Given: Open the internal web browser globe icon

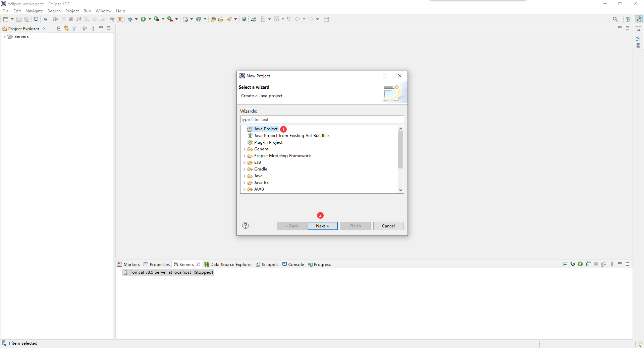Looking at the screenshot, I should [244, 19].
